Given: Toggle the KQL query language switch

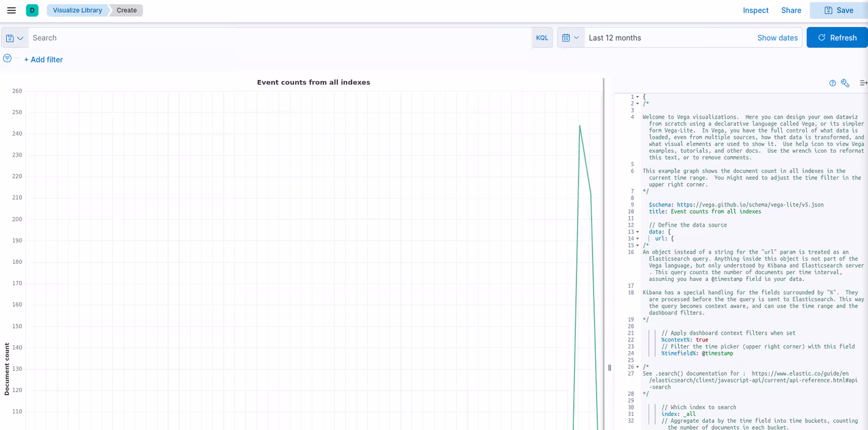Looking at the screenshot, I should 542,38.
